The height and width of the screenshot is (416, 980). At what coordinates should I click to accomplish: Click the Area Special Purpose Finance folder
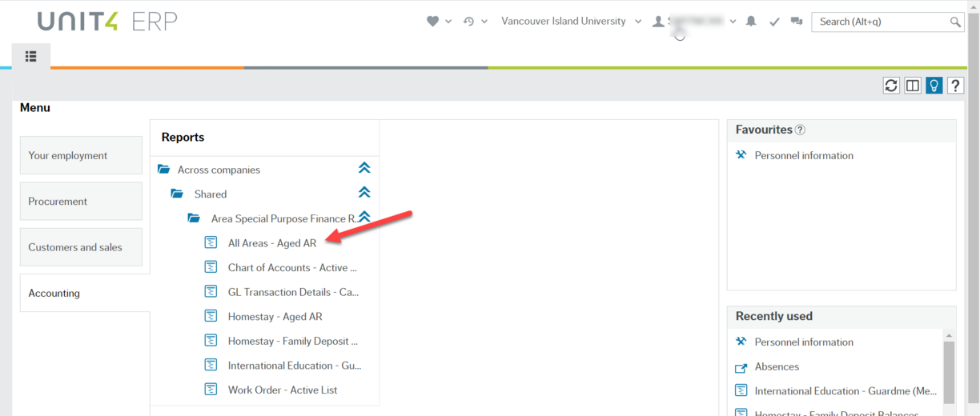click(x=284, y=218)
